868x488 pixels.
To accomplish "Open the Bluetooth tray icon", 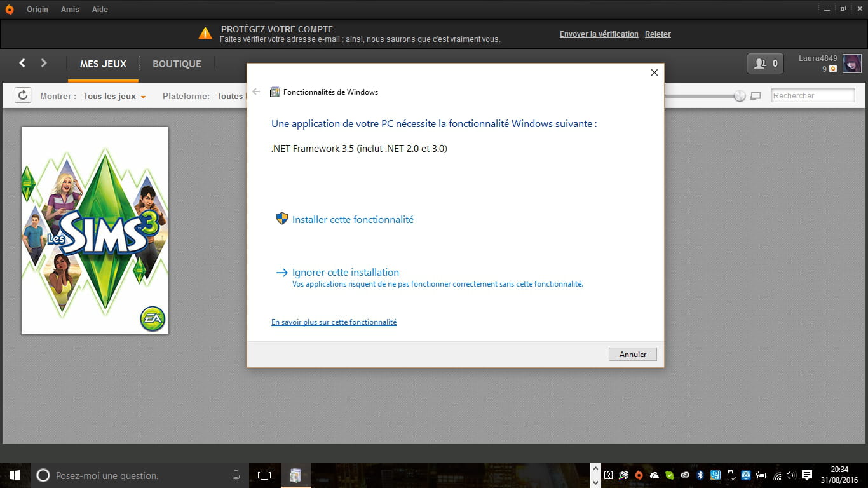I will click(x=700, y=475).
